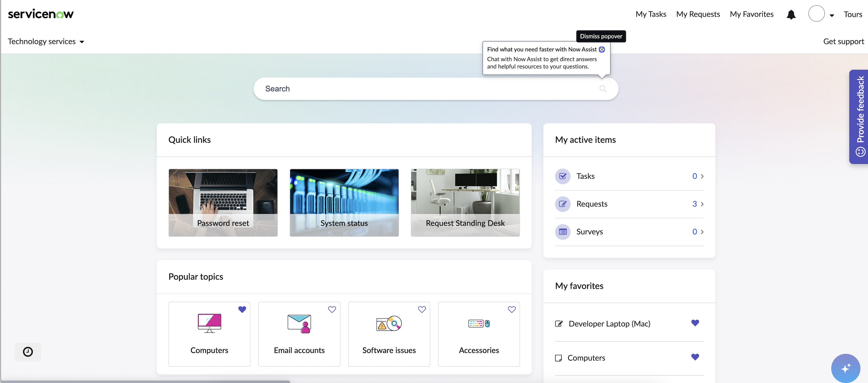Click the search magnifier icon
Viewport: 868px width, 383px height.
[603, 89]
